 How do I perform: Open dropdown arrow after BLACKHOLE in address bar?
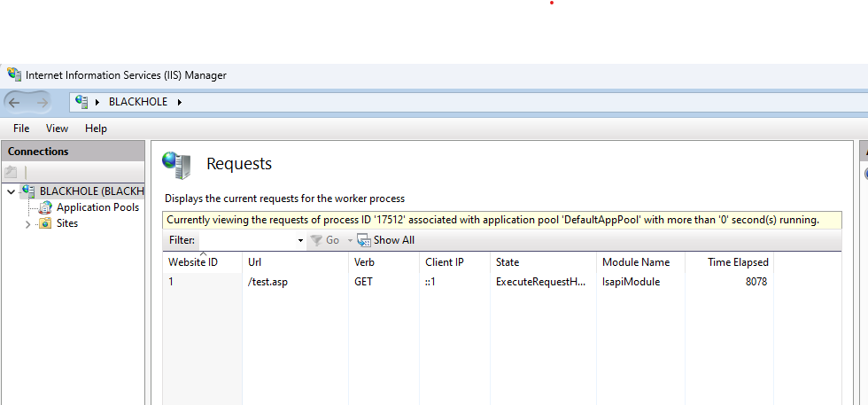pos(179,103)
